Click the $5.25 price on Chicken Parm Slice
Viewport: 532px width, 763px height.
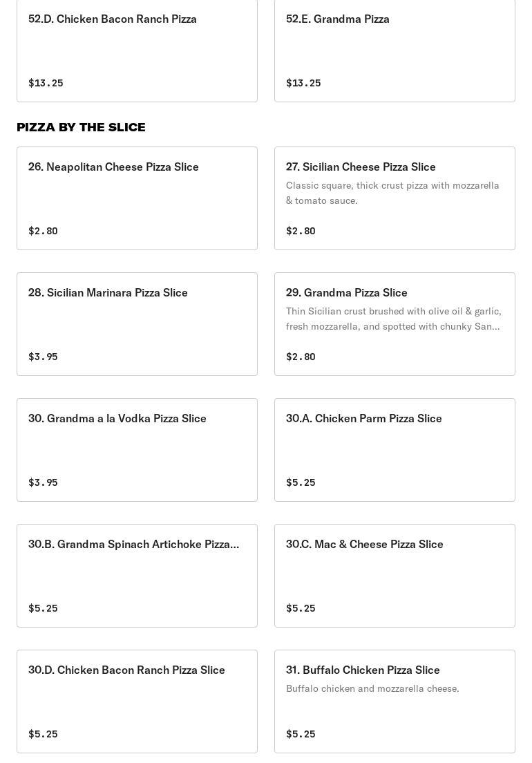(301, 482)
